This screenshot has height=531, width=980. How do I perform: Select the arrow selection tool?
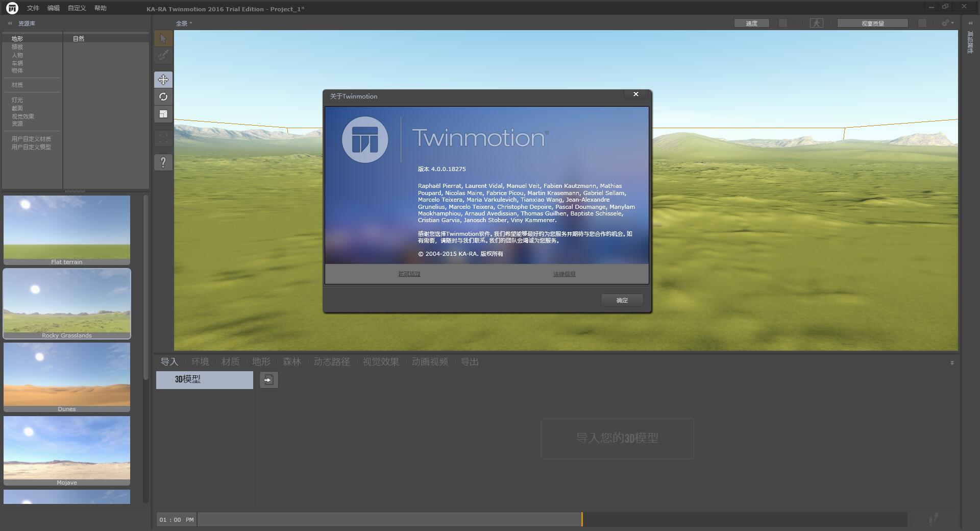pyautogui.click(x=163, y=39)
